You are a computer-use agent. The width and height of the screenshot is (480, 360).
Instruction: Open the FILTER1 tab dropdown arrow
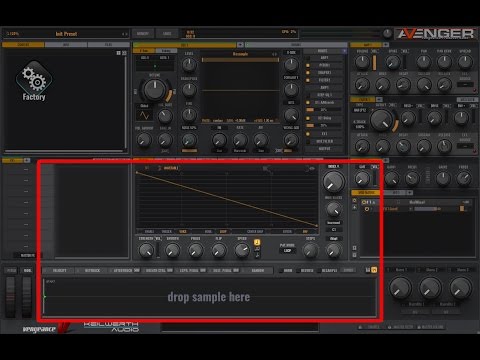379,99
